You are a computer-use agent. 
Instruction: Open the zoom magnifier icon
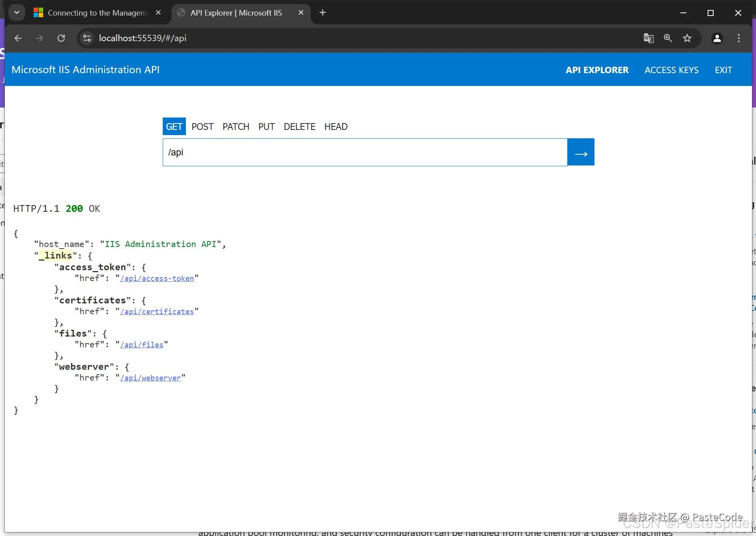[668, 38]
